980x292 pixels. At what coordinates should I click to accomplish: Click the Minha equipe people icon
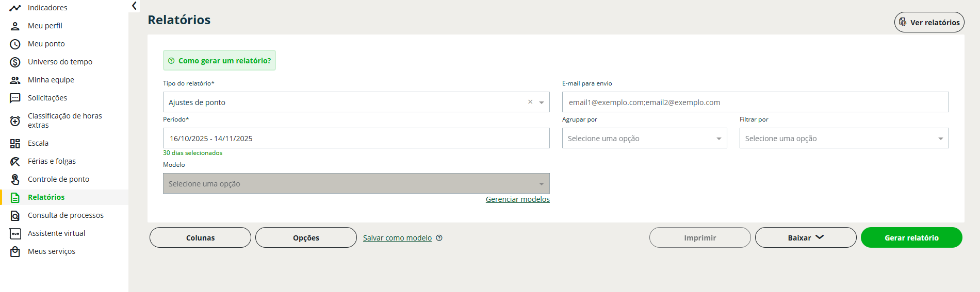click(x=15, y=80)
